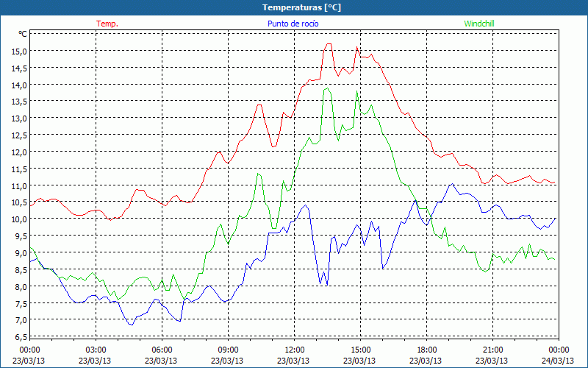Click the 8,0 y-axis value
The width and height of the screenshot is (588, 368).
[x=21, y=286]
